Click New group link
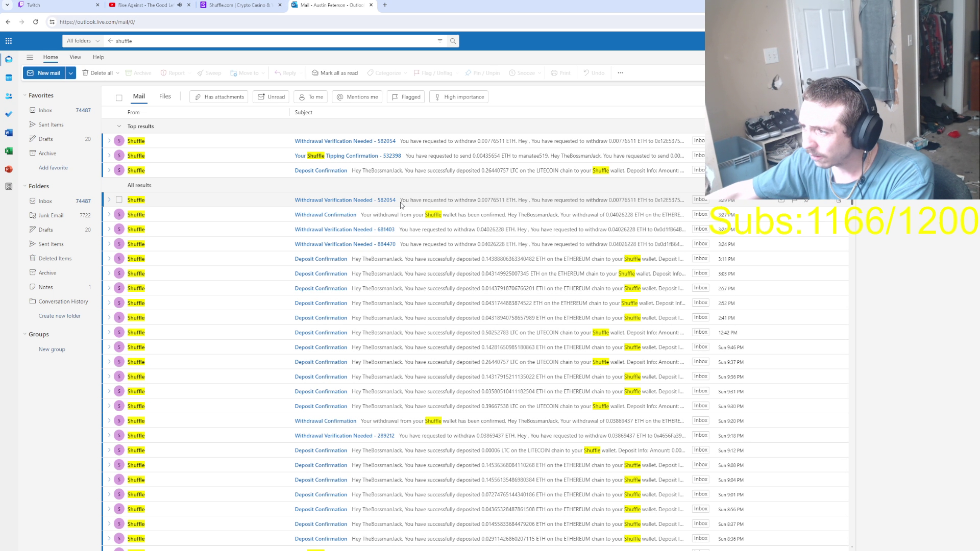 52,349
